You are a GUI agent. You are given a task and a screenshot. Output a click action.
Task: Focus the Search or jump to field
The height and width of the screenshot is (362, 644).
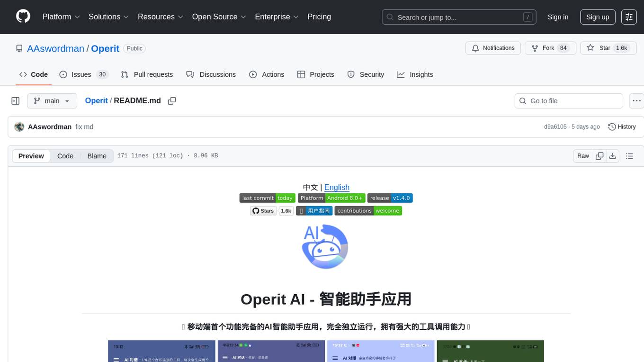(x=459, y=17)
